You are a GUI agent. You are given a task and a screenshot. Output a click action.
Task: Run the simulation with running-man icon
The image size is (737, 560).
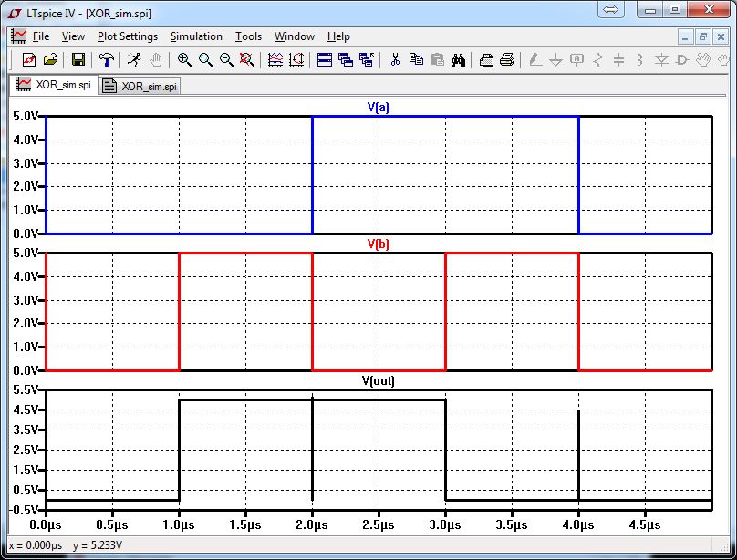coord(134,59)
